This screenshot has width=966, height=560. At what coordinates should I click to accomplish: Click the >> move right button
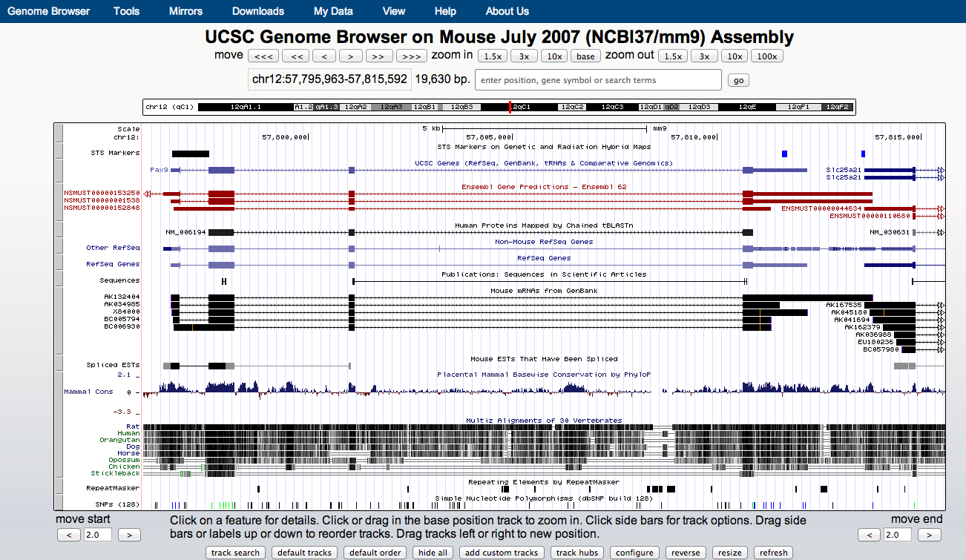point(378,56)
